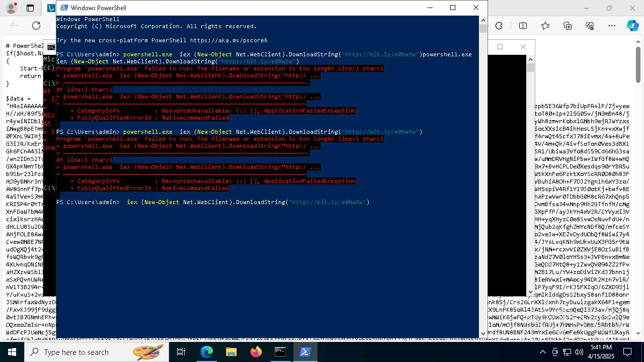
Task: Close the background Command Prompt window
Action: 523,47
